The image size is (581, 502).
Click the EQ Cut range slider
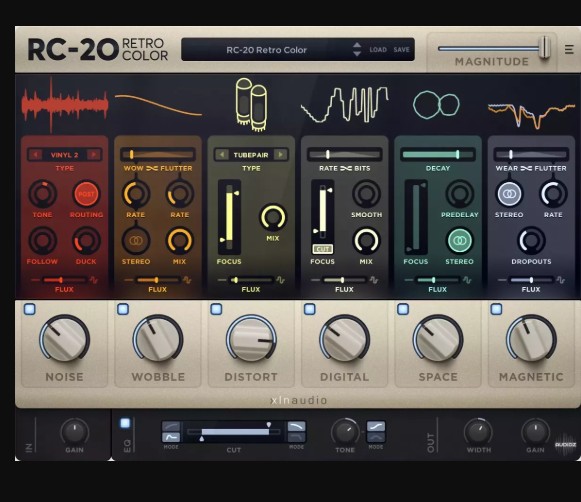[234, 432]
